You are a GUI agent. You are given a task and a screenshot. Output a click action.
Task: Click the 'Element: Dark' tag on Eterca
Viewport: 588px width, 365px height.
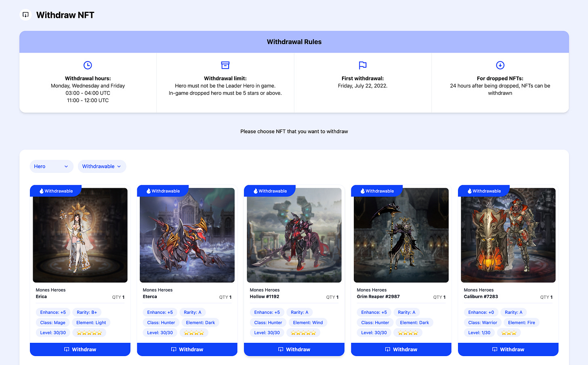pos(200,323)
